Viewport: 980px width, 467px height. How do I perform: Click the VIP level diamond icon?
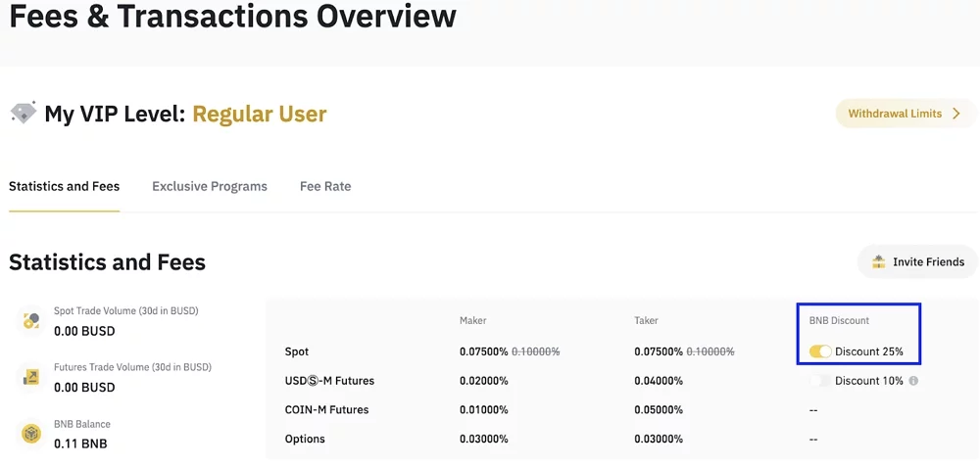24,113
